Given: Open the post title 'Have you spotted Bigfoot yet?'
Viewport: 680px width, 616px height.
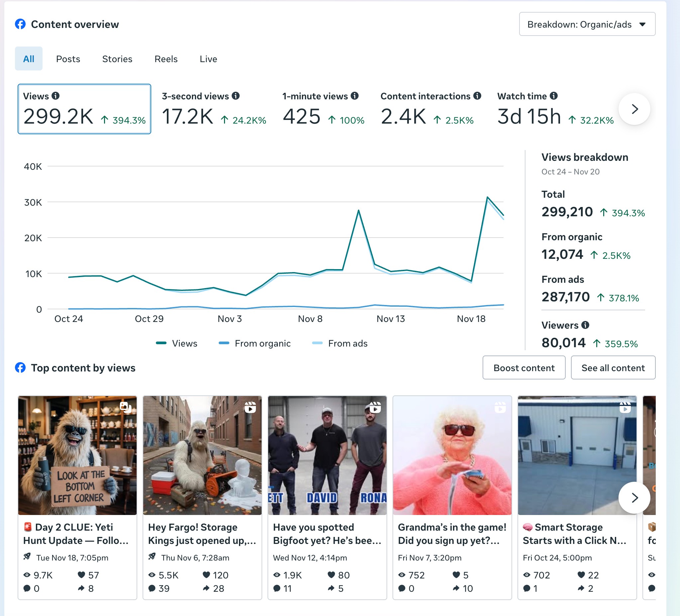Looking at the screenshot, I should [327, 534].
